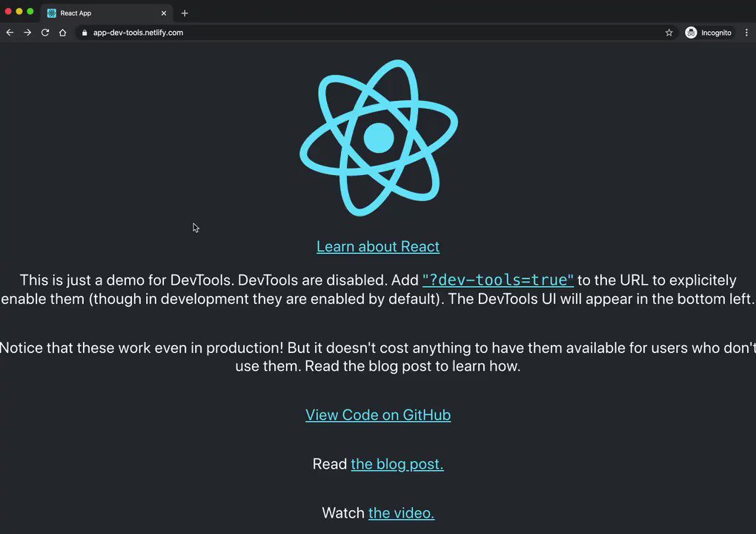The image size is (756, 534).
Task: Click the padlock icon in the address bar
Action: tap(84, 33)
